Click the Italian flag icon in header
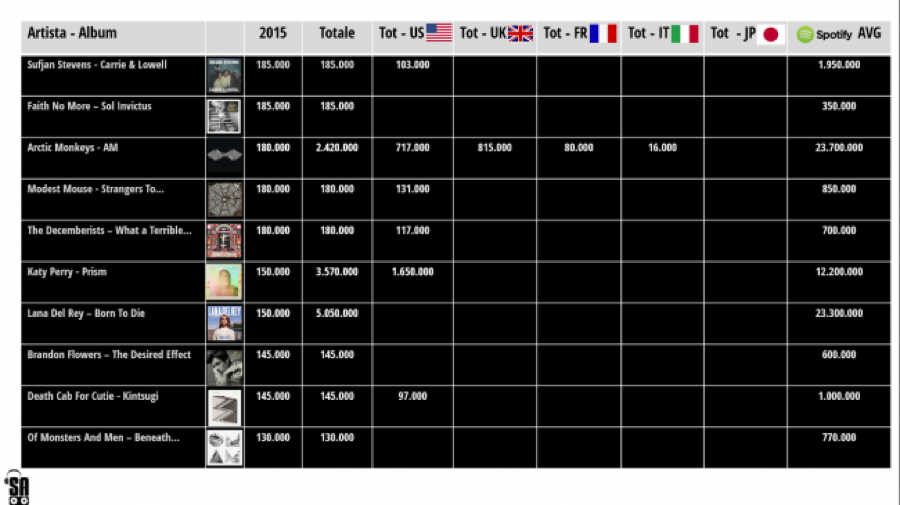 [x=685, y=33]
